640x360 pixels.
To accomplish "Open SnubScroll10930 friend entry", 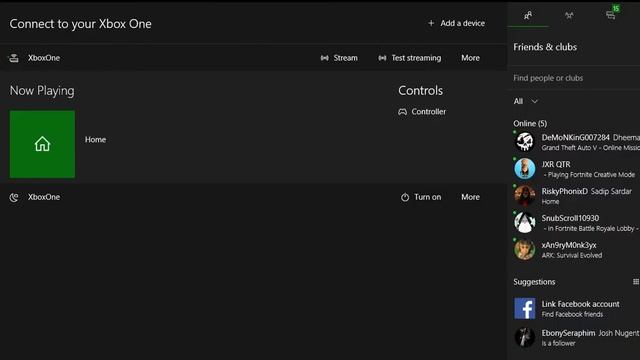I will click(576, 223).
